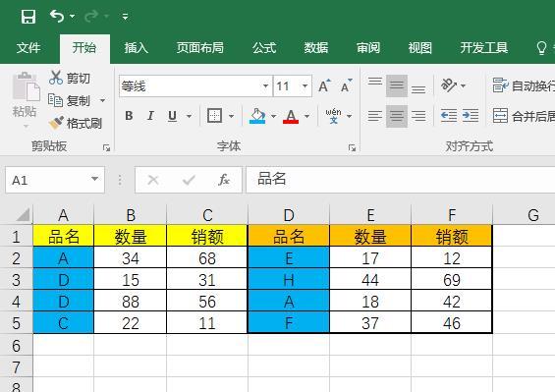Click the Undo arrow icon
555x392 pixels.
tap(57, 17)
